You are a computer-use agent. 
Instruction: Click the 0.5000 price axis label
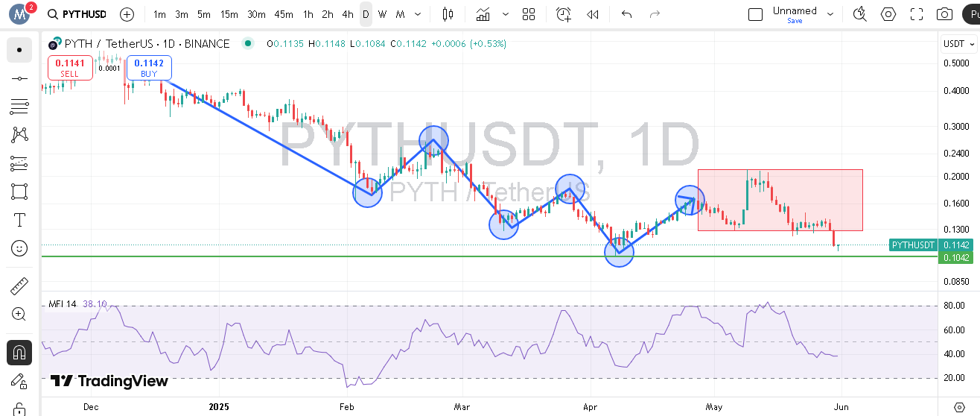(x=955, y=63)
